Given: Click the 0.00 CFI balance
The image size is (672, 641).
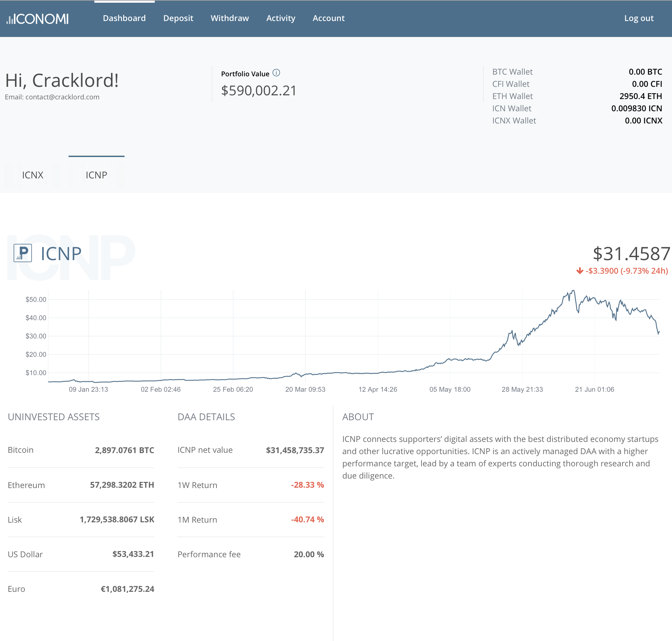Looking at the screenshot, I should (647, 84).
